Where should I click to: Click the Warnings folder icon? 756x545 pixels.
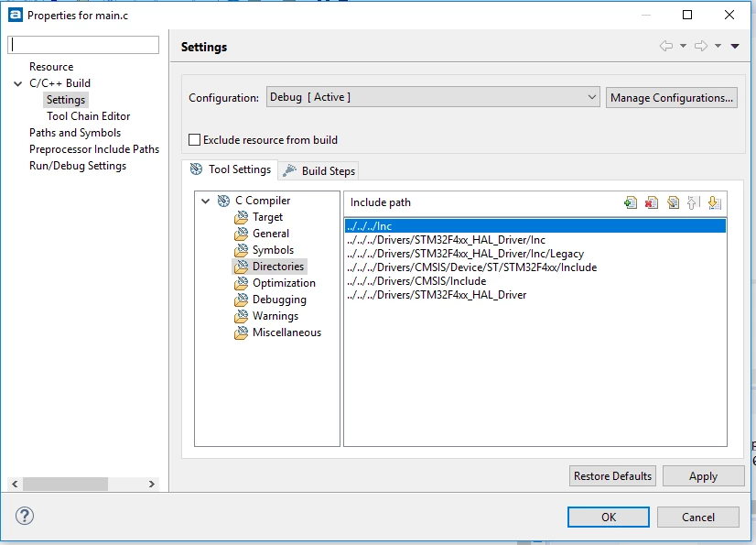click(241, 316)
